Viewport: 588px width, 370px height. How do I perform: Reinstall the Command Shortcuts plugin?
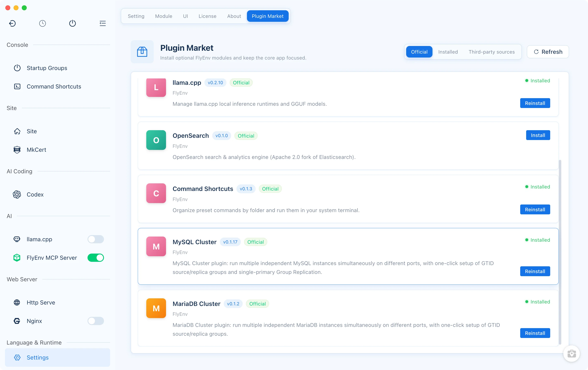535,209
